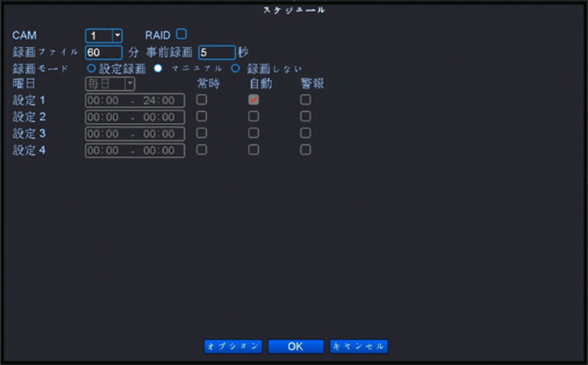Click the 設定 1 time range field
The height and width of the screenshot is (365, 588).
coord(135,100)
